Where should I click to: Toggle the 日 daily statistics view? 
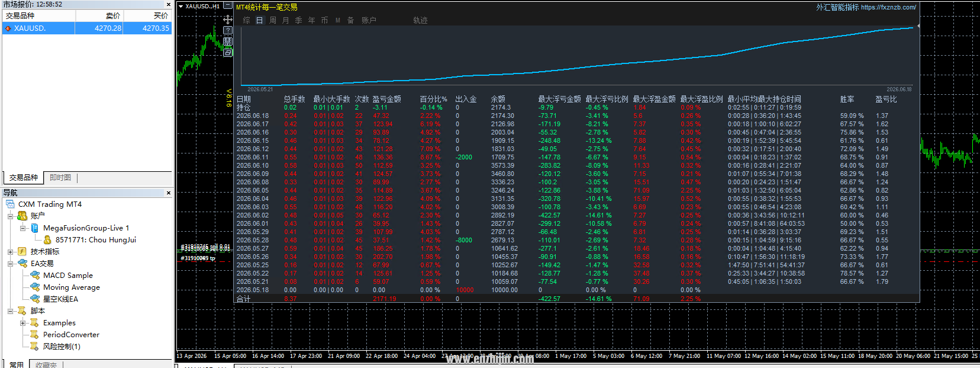pos(259,20)
